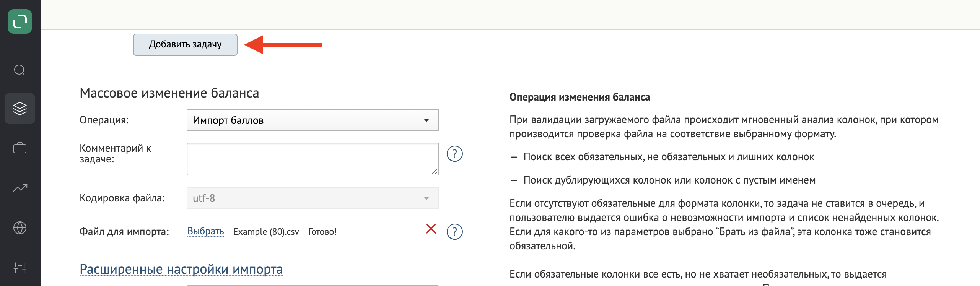980x286 pixels.
Task: Open the briefcase sidebar section
Action: 20,148
